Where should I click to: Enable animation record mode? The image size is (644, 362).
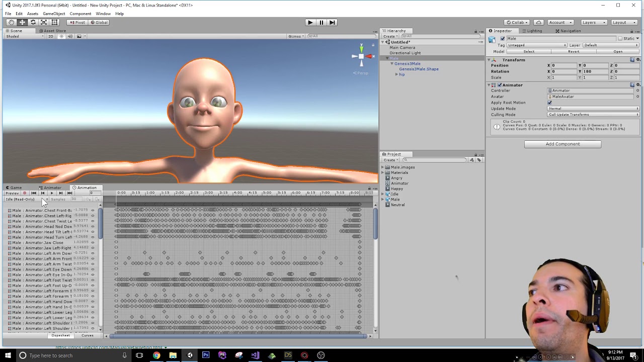point(24,193)
